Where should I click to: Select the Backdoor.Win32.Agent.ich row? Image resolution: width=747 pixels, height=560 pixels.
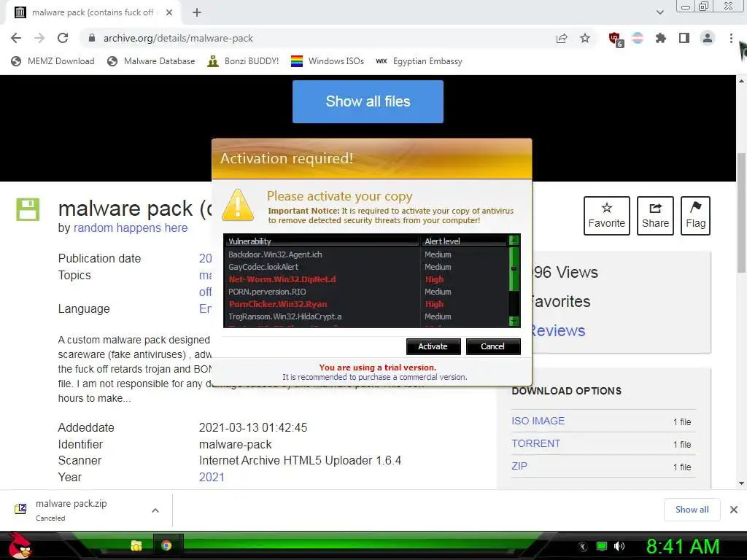(x=366, y=254)
